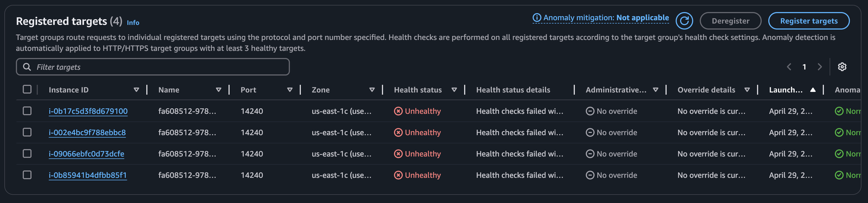Go to next page arrow
Screen dimensions: 868x203
[x=820, y=67]
